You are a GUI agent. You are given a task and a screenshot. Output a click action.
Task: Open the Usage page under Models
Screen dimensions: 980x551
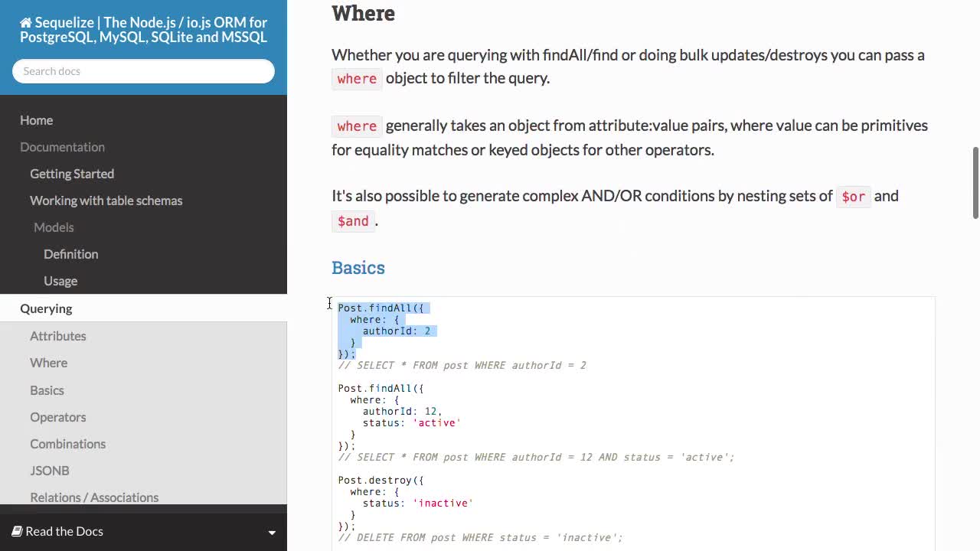coord(60,281)
